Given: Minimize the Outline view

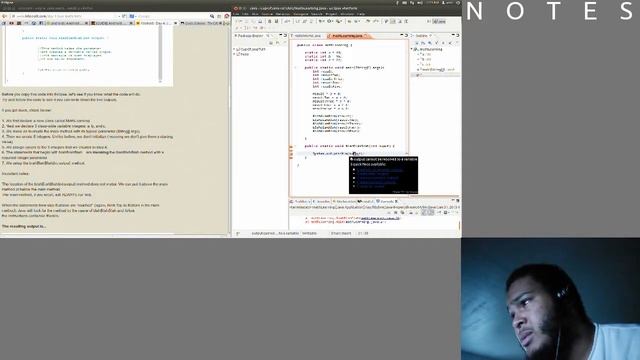Looking at the screenshot, I should [453, 35].
